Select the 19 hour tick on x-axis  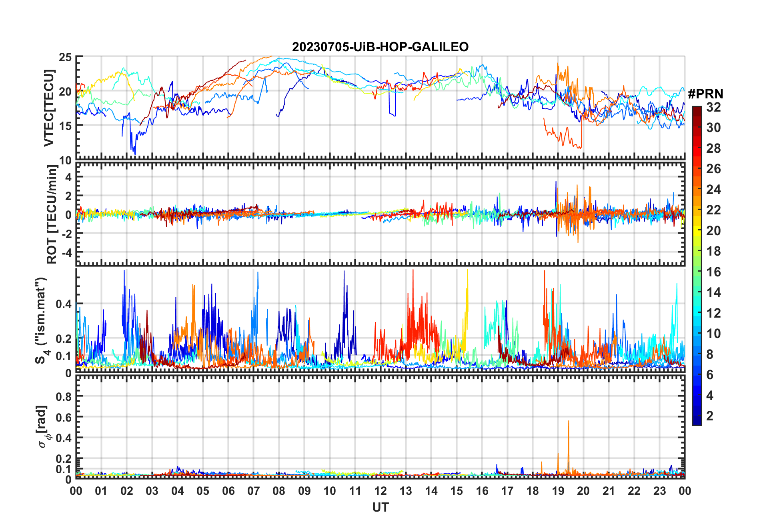point(558,491)
